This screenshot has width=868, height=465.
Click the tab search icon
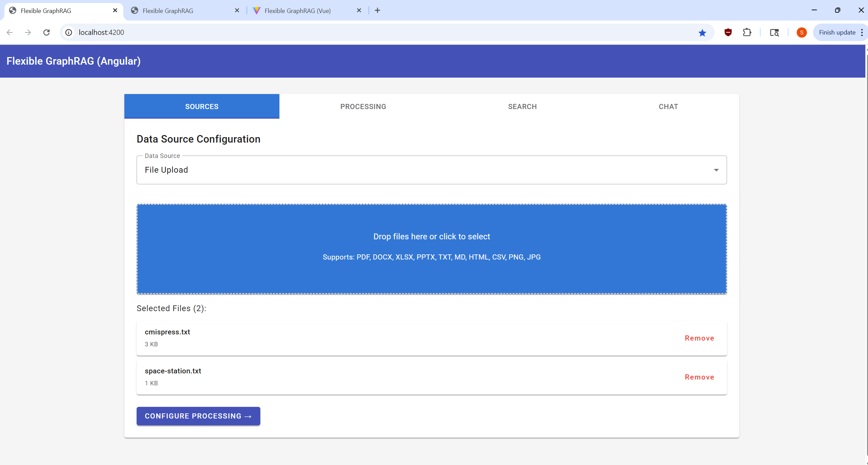point(774,32)
